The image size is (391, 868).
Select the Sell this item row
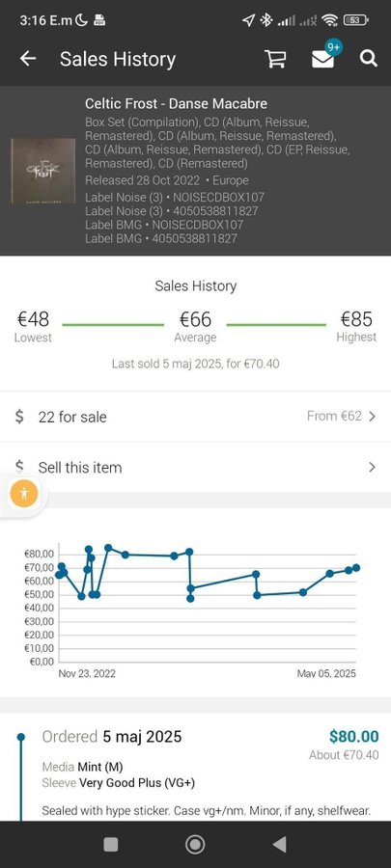195,467
